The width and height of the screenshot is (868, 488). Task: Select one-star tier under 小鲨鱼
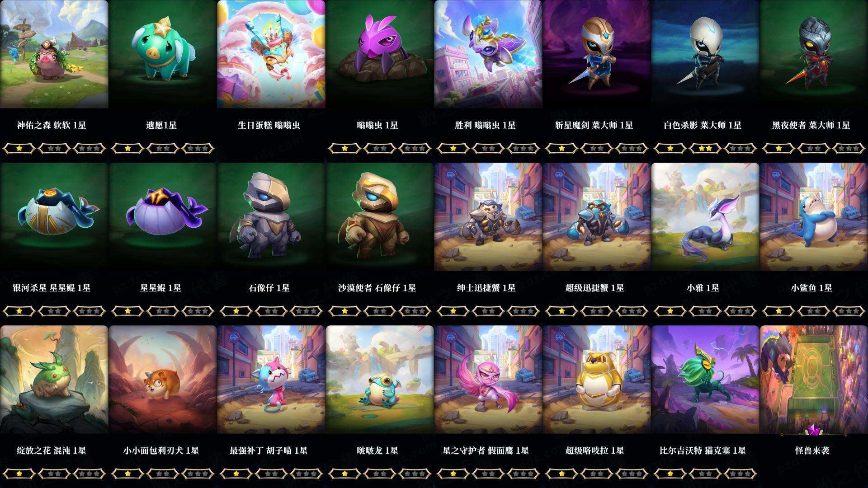tap(779, 311)
